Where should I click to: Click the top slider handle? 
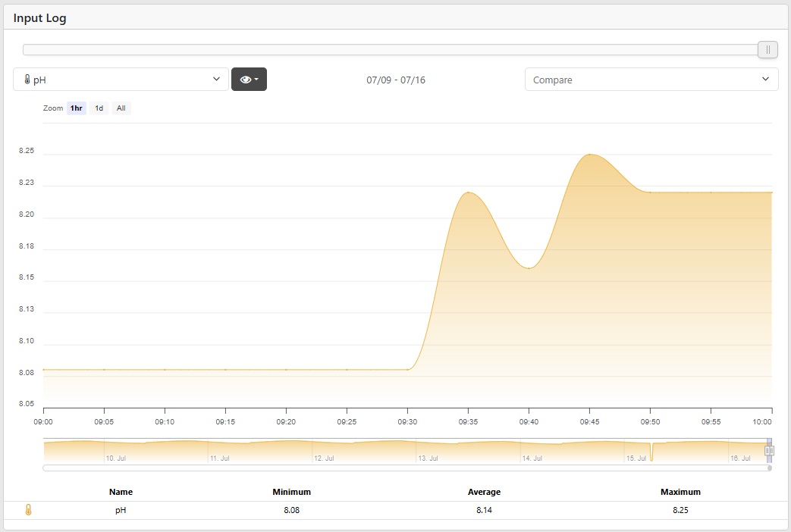(767, 50)
